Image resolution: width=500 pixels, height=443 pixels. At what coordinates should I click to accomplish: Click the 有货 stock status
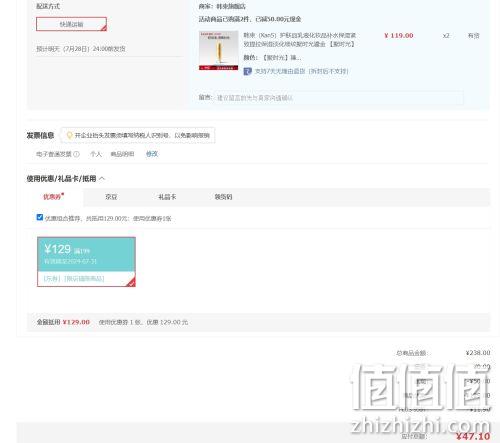(x=473, y=36)
